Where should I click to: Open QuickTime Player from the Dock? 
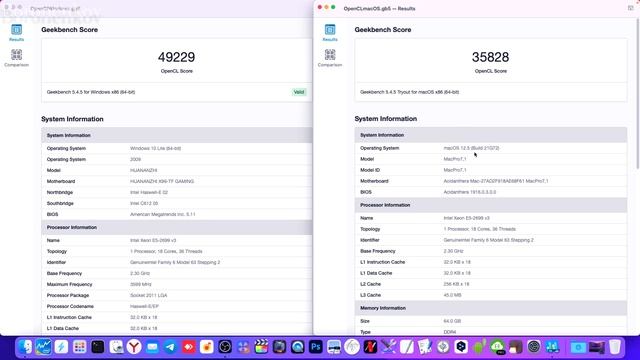click(x=298, y=347)
